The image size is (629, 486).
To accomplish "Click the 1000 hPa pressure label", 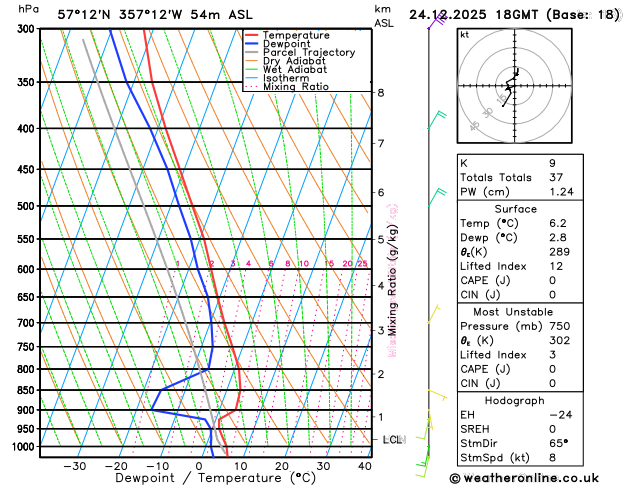I will coord(24,446).
